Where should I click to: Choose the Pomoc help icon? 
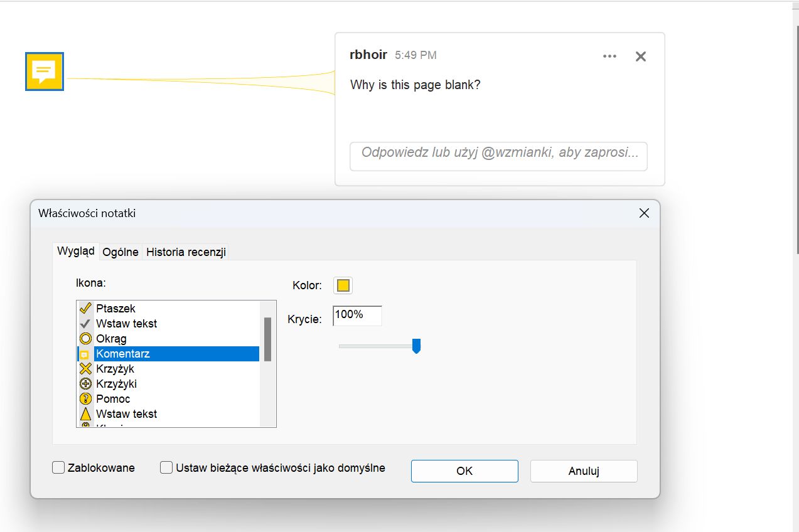pyautogui.click(x=113, y=399)
